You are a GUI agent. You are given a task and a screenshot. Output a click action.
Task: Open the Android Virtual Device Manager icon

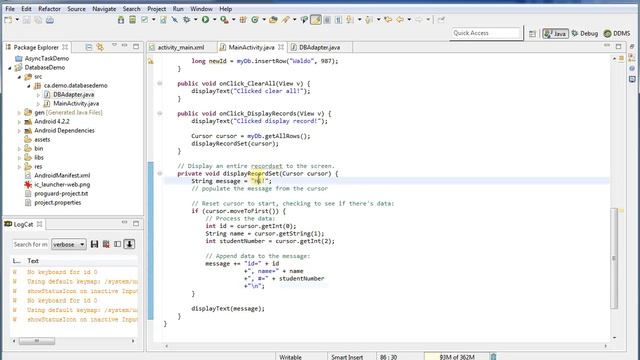pos(132,20)
